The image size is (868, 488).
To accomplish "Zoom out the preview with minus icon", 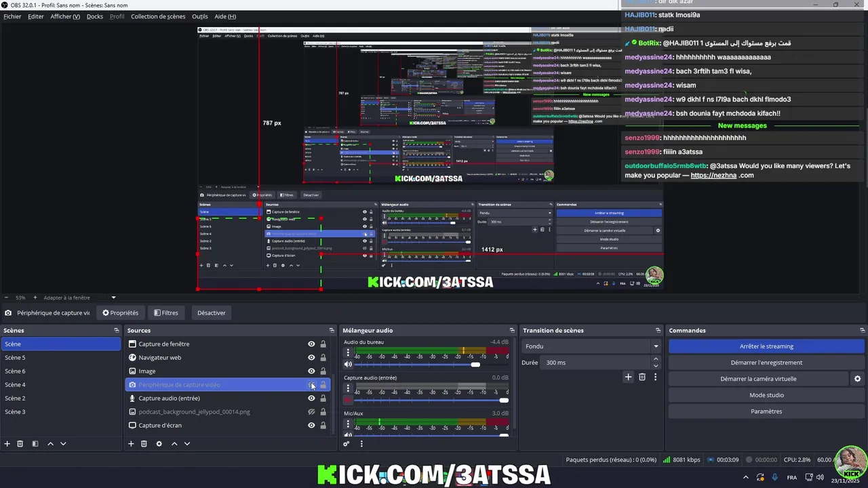I will point(6,298).
